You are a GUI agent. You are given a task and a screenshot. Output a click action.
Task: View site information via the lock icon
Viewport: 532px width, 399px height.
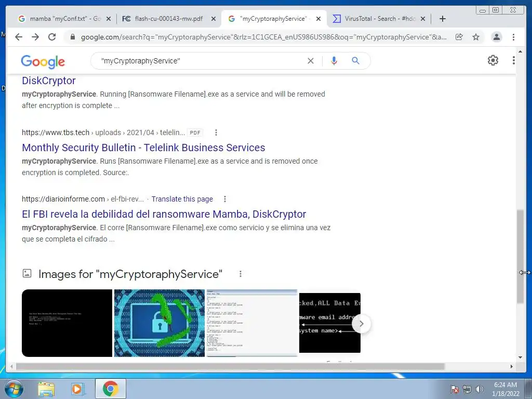click(72, 37)
